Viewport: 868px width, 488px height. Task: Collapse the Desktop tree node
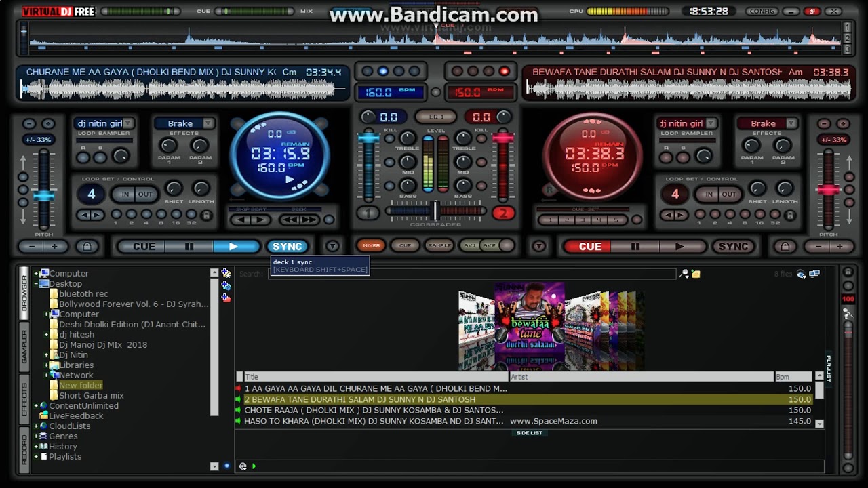pyautogui.click(x=36, y=284)
